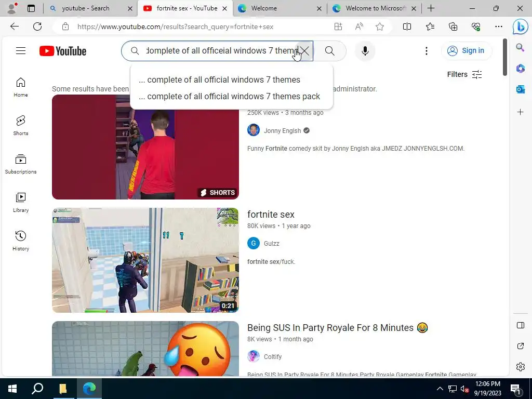
Task: Click the address bar URL
Action: (x=175, y=26)
